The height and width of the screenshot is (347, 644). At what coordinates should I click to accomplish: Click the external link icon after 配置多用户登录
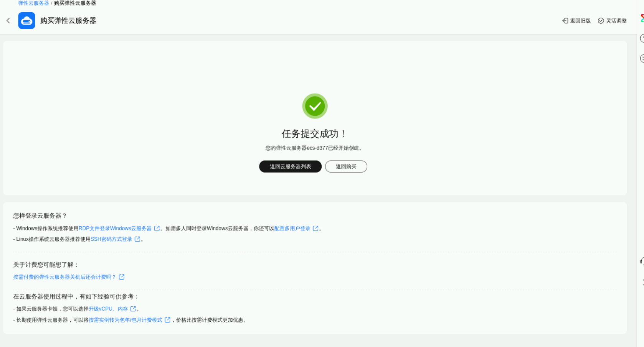coord(315,229)
